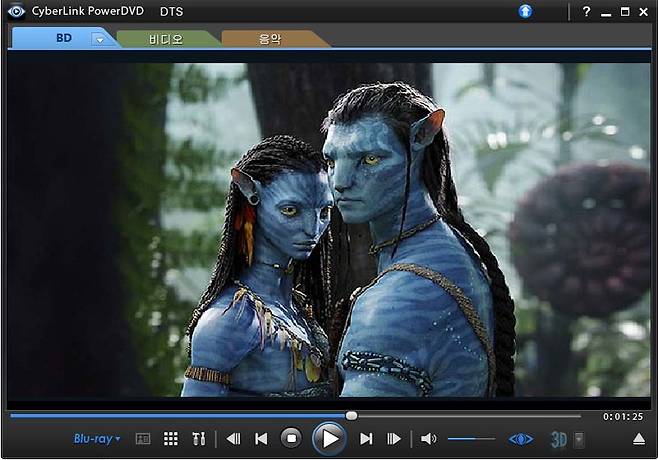This screenshot has width=658, height=460.
Task: Skip to the next chapter
Action: 366,438
